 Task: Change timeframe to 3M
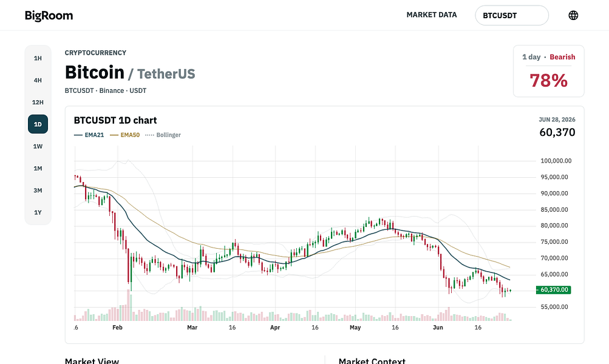point(38,190)
